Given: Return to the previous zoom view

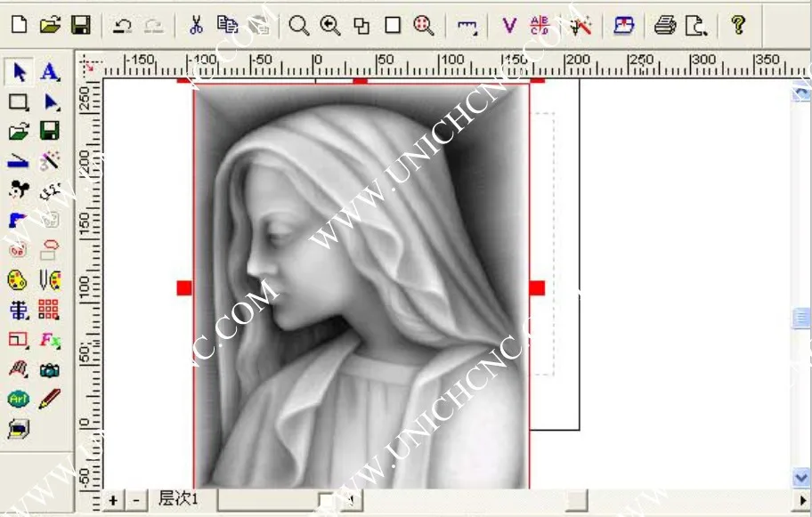Looking at the screenshot, I should click(329, 25).
